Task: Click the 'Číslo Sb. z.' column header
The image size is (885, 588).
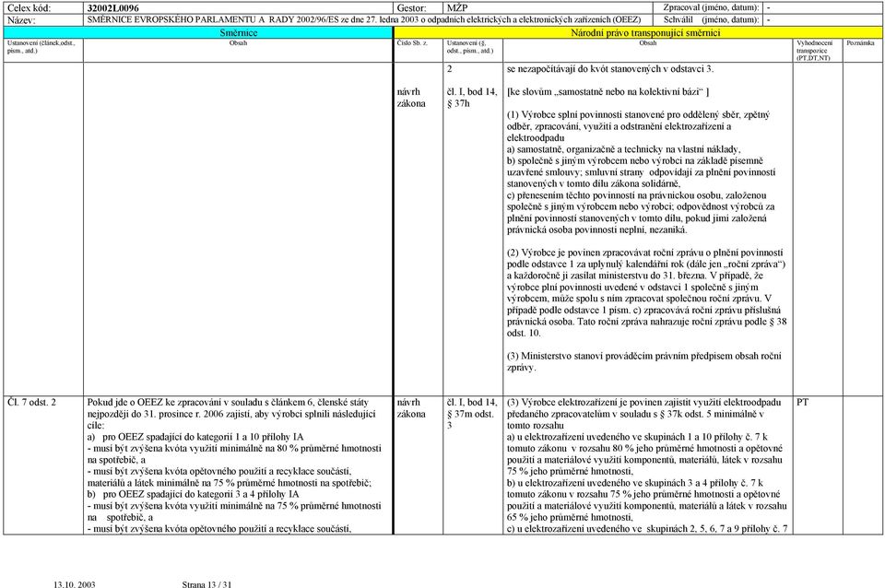Action: click(x=412, y=43)
